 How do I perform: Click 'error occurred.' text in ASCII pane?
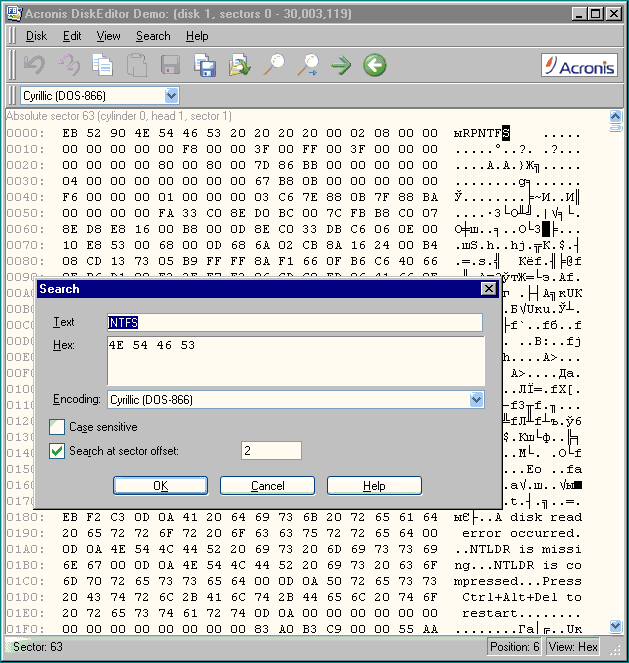click(522, 533)
